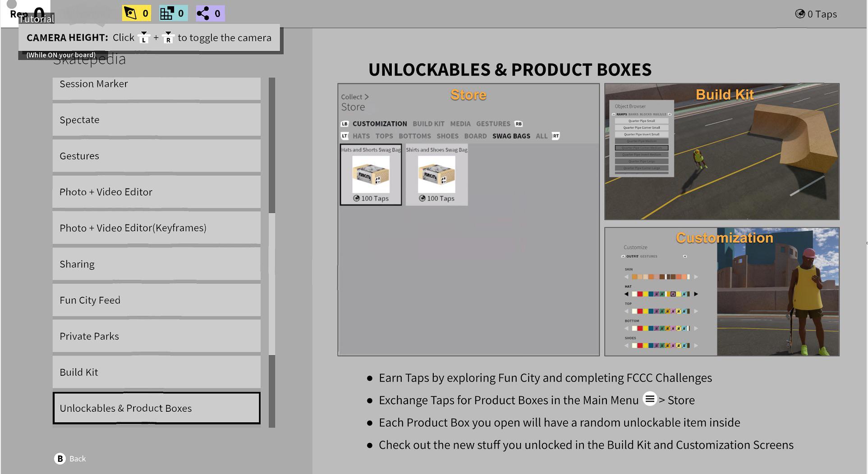This screenshot has width=868, height=474.
Task: Select the Spectate topic
Action: pyautogui.click(x=156, y=120)
